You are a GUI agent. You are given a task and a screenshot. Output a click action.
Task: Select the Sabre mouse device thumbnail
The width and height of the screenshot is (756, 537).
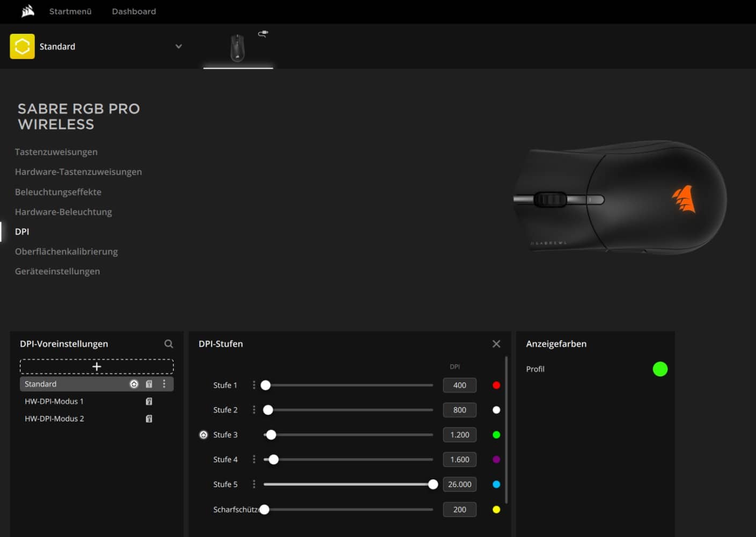pyautogui.click(x=238, y=48)
